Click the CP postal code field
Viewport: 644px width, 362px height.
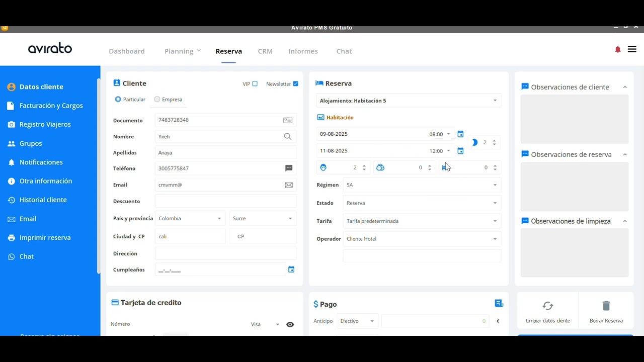(263, 236)
